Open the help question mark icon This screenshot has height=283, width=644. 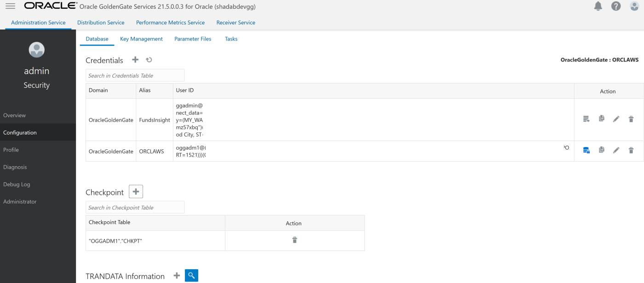(616, 6)
